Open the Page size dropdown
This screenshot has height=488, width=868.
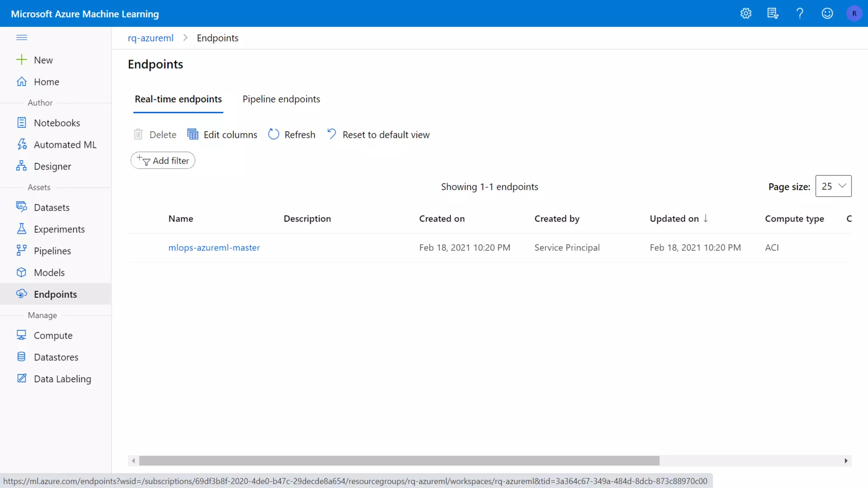tap(833, 186)
